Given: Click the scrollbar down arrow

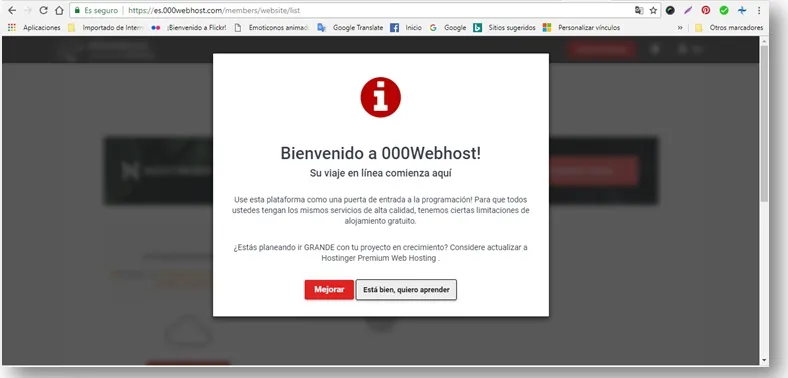Looking at the screenshot, I should point(764,360).
